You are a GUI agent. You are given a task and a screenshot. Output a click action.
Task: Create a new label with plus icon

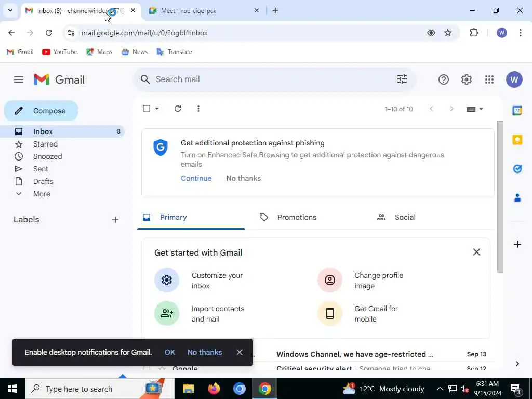point(115,220)
